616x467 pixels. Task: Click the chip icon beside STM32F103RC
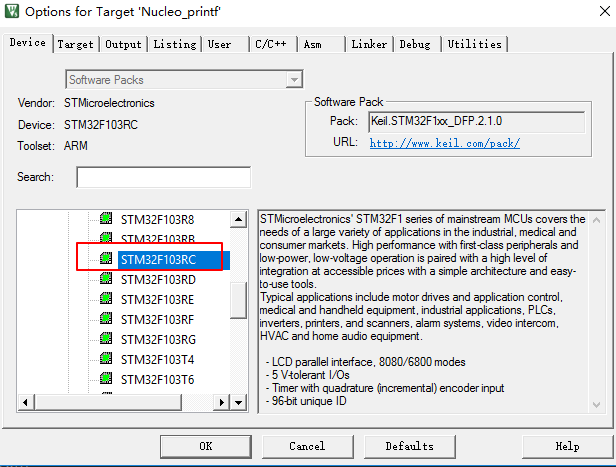pyautogui.click(x=106, y=258)
